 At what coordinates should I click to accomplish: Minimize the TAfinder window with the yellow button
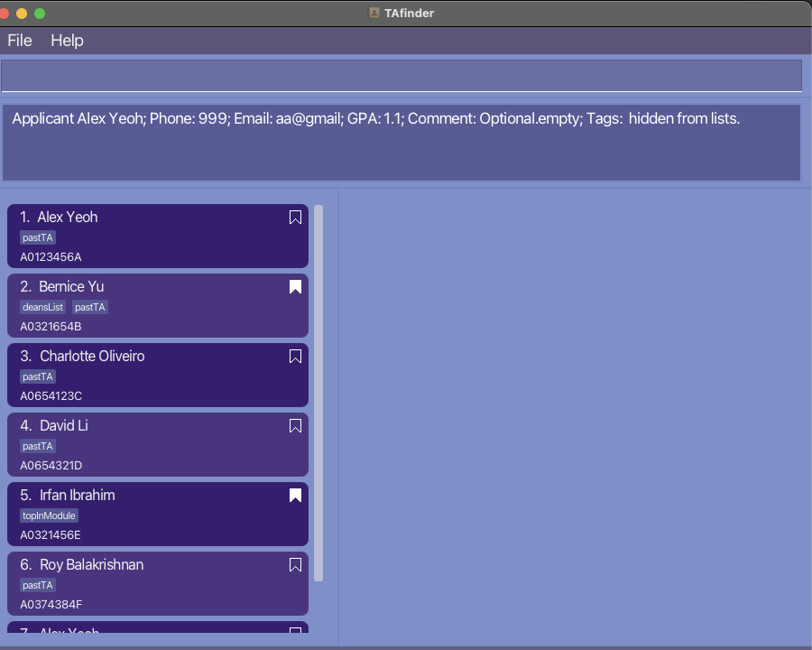coord(22,14)
